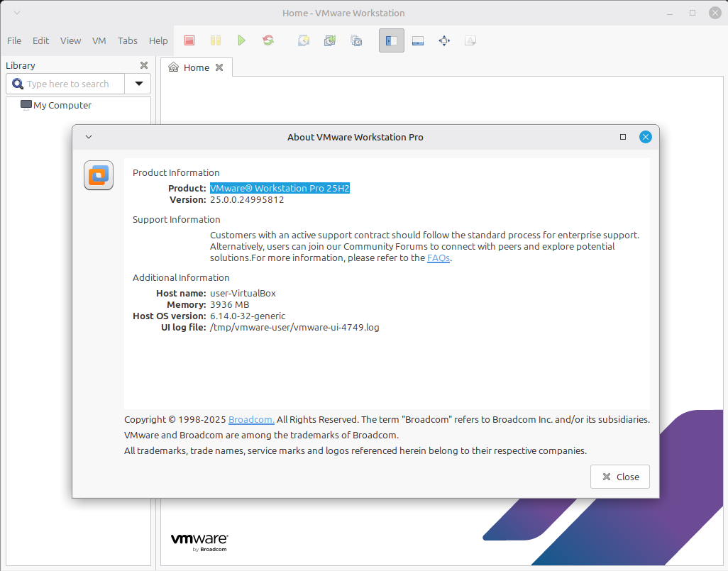Click the red Power Off toolbar icon
728x571 pixels.
tap(189, 40)
